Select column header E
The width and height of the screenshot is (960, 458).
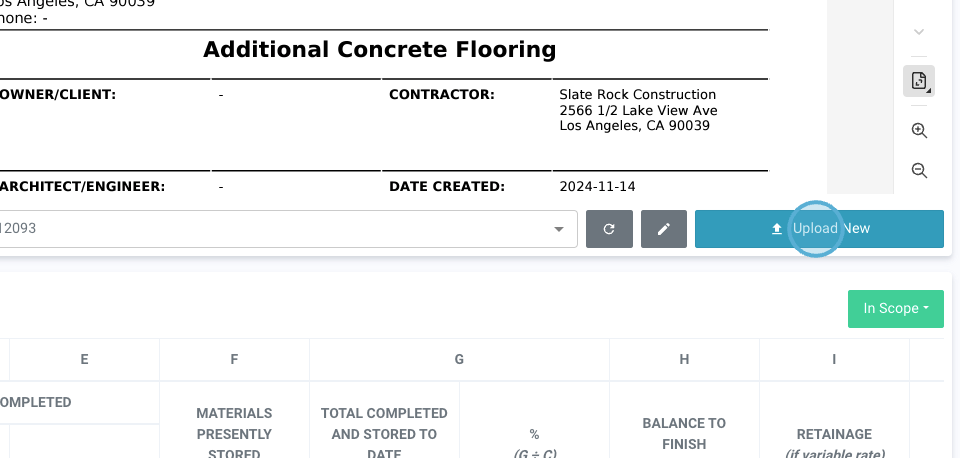click(84, 360)
